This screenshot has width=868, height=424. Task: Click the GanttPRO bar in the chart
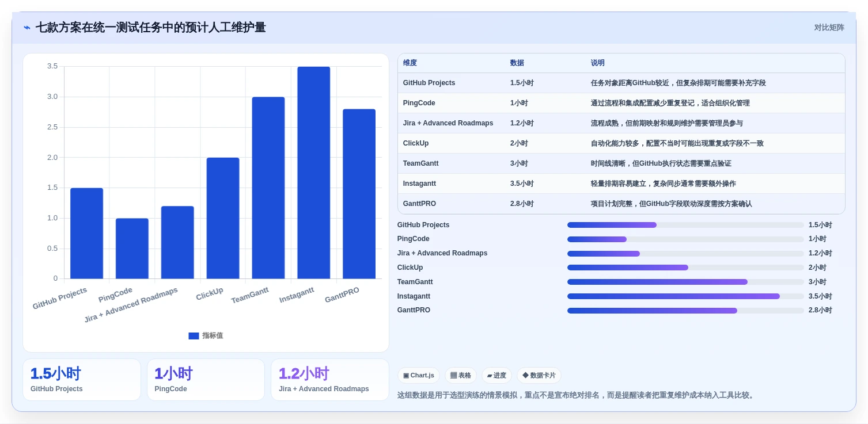[359, 194]
